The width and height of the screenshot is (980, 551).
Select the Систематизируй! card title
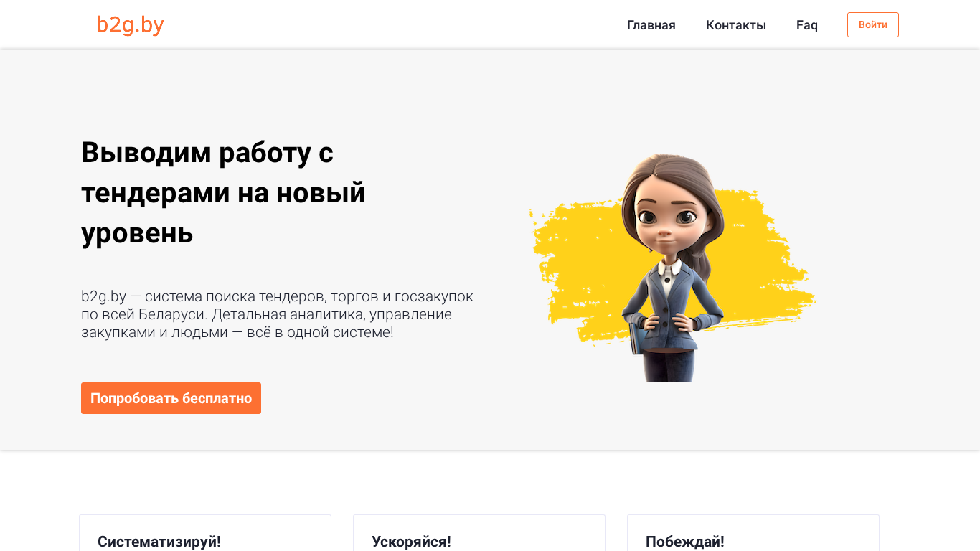point(159,542)
